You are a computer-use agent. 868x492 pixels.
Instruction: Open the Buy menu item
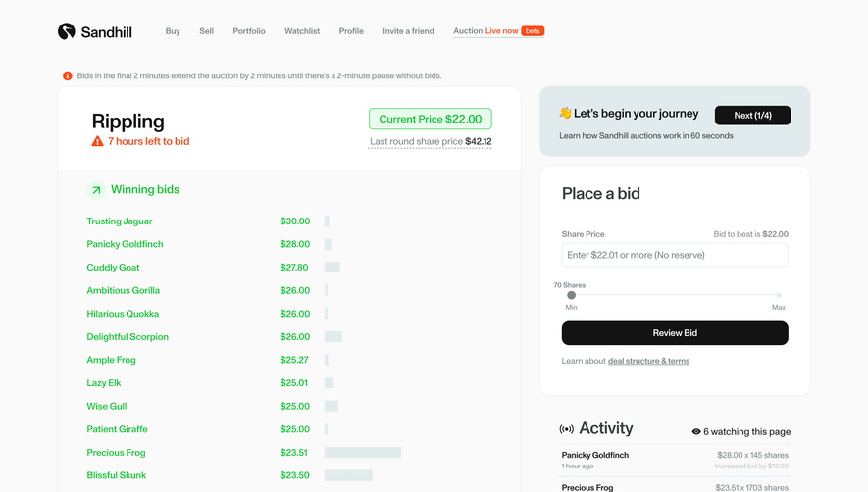[x=173, y=31]
